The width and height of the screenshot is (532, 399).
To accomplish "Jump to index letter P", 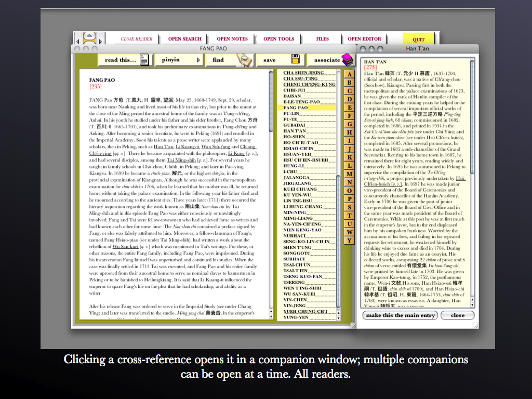I will 349,199.
